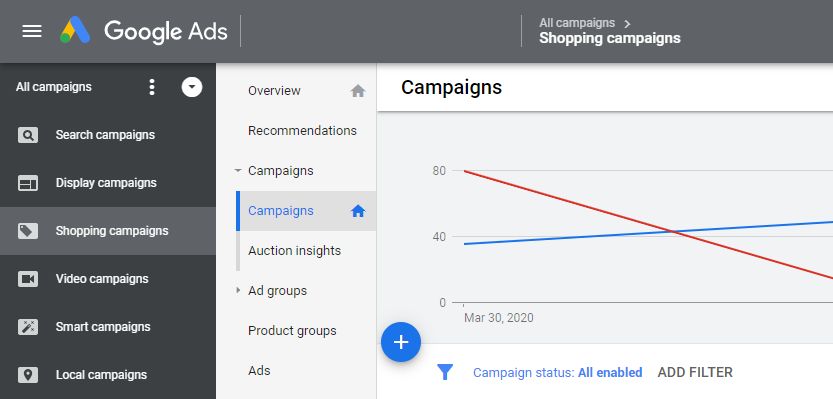The image size is (833, 399).
Task: Select Smart campaigns in the sidebar
Action: [108, 326]
